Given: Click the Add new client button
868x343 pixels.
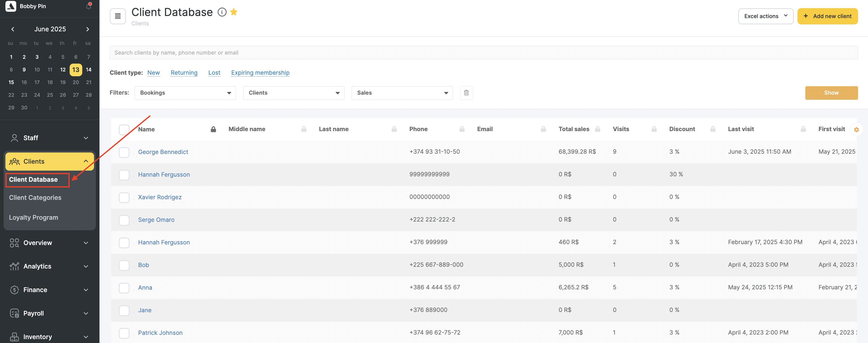Looking at the screenshot, I should pyautogui.click(x=827, y=16).
